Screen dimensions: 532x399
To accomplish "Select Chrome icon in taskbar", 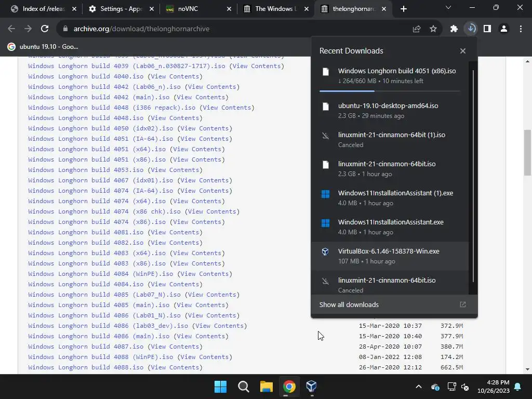I will [x=289, y=387].
